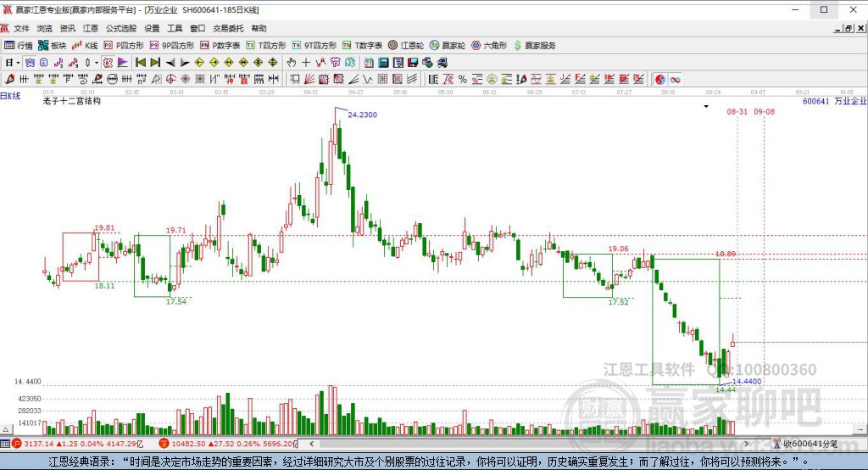
Task: Step chart left with black left arrow
Action: [x=170, y=63]
